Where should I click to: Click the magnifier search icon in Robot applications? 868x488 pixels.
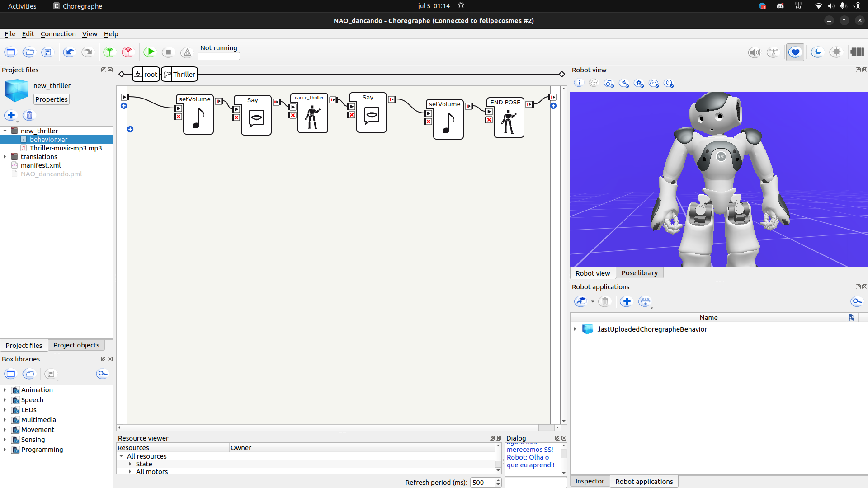click(857, 301)
